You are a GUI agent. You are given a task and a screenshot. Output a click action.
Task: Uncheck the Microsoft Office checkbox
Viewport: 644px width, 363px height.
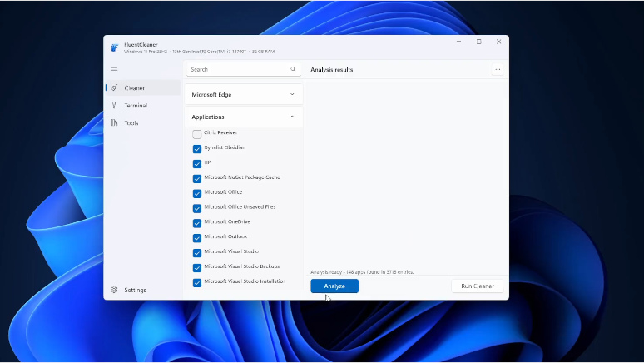pos(196,193)
